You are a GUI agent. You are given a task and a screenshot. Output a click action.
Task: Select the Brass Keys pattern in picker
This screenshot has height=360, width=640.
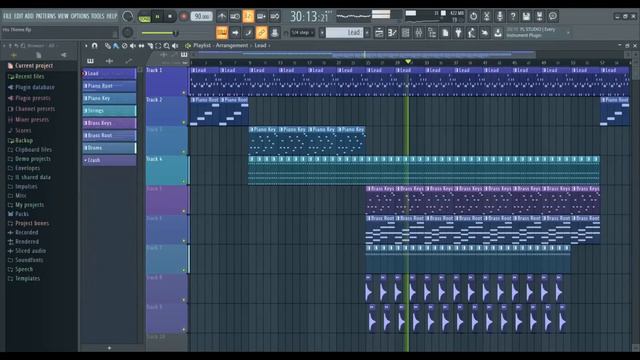pyautogui.click(x=109, y=123)
